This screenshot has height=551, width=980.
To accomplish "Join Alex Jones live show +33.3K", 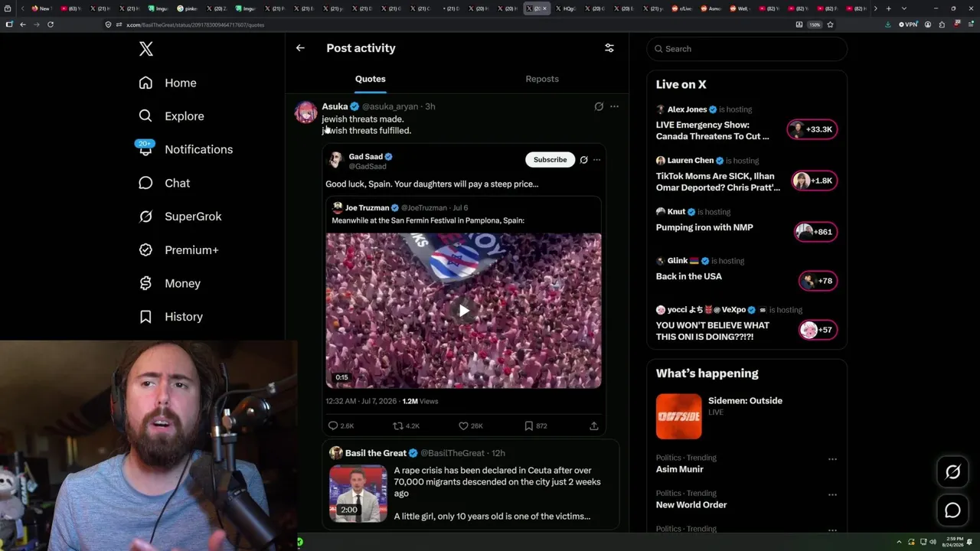I will point(812,129).
